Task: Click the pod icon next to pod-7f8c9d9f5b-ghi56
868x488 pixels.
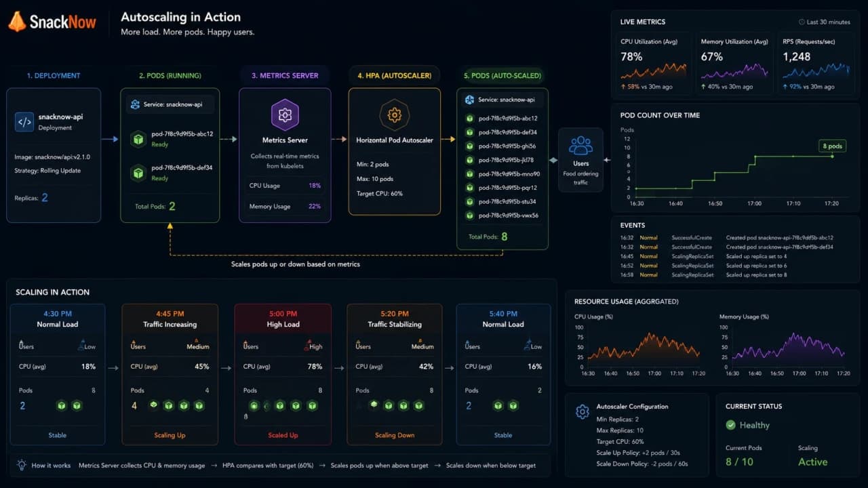Action: [x=469, y=146]
